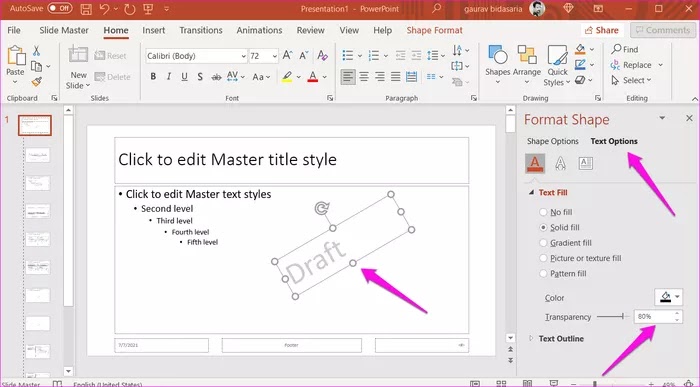Apply Bold formatting to text
Screen dimensions: 700x387
[153, 77]
